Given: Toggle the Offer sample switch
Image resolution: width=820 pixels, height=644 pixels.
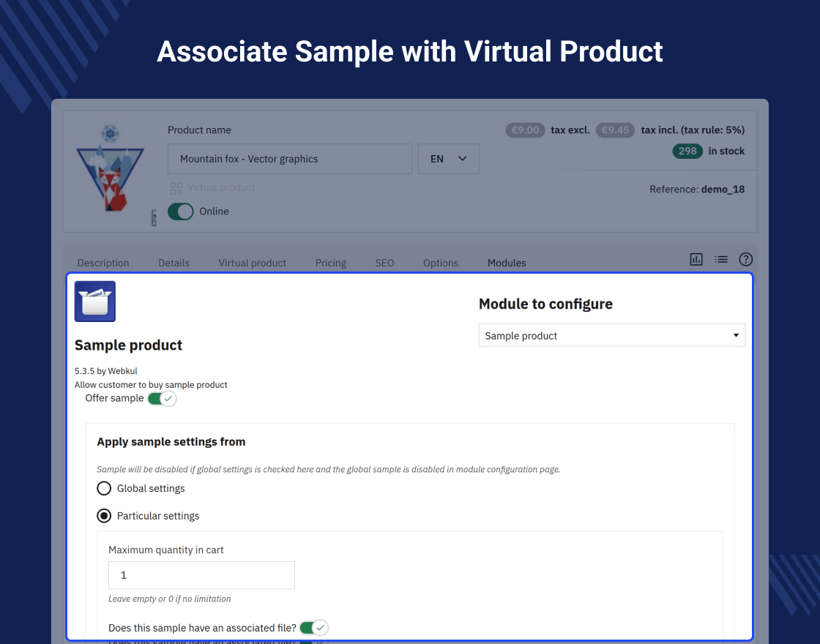Looking at the screenshot, I should point(162,399).
